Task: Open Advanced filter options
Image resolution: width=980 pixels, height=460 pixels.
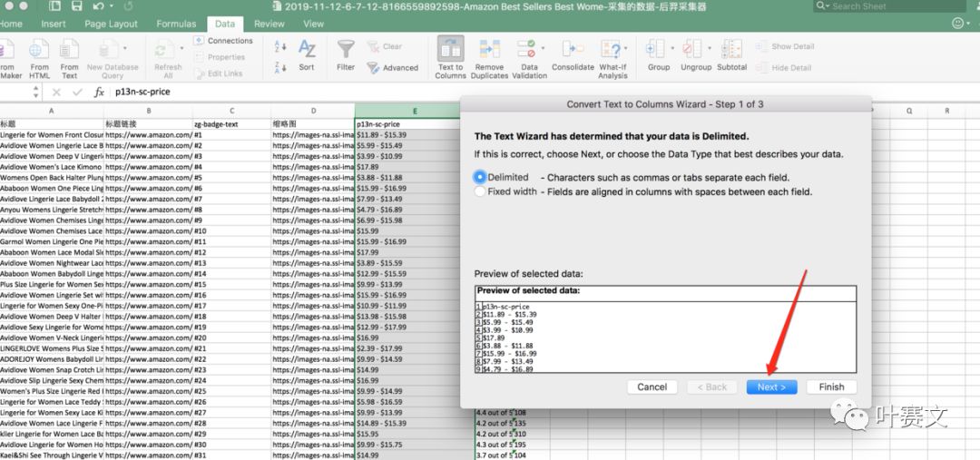Action: pos(392,67)
